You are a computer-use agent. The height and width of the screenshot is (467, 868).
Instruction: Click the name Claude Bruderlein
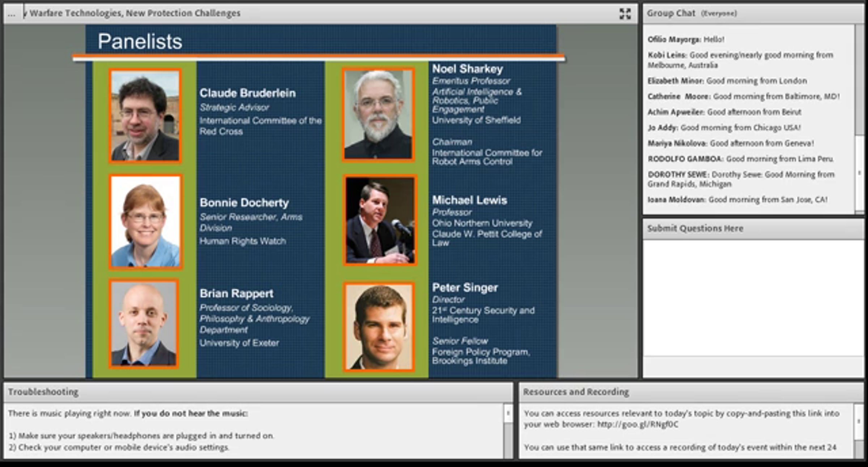(248, 93)
